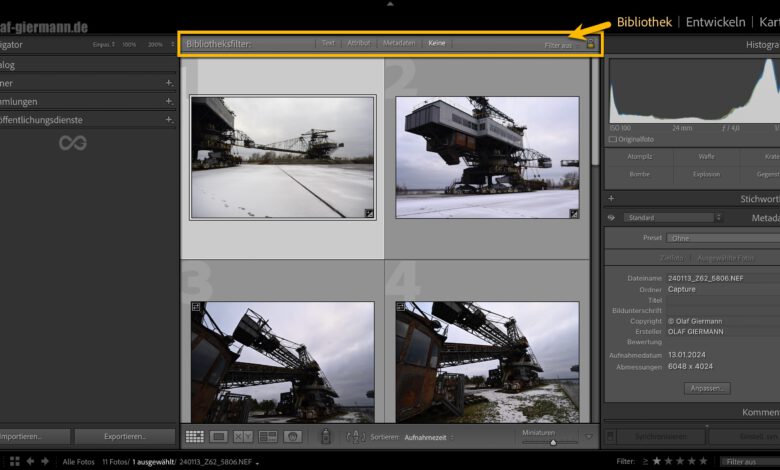Open Compare view (XY icon)
This screenshot has height=470, width=780.
click(x=243, y=436)
